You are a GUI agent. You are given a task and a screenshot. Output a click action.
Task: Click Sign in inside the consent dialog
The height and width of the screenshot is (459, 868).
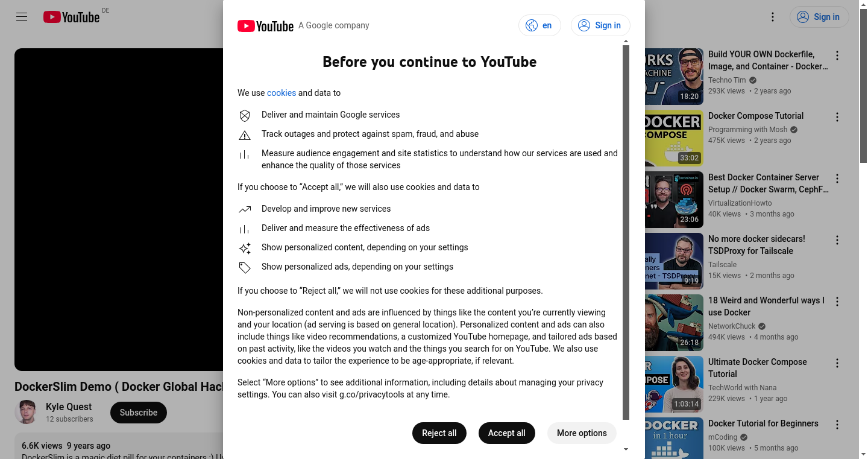pos(600,25)
